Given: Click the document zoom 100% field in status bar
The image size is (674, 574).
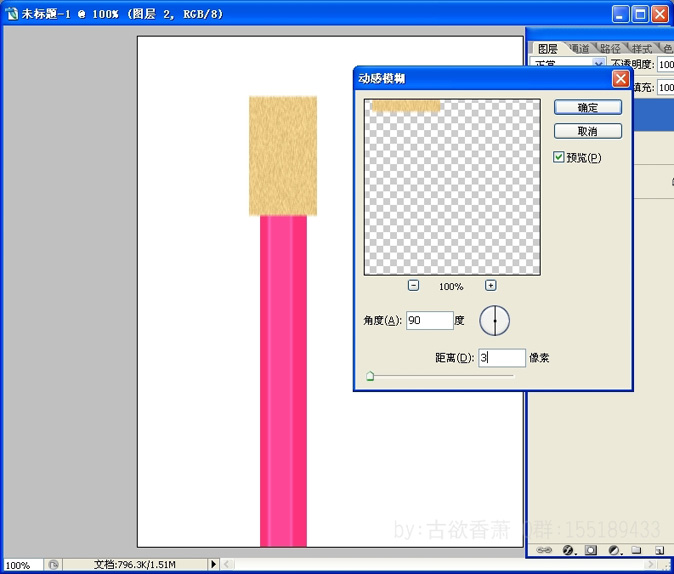Looking at the screenshot, I should click(x=23, y=565).
